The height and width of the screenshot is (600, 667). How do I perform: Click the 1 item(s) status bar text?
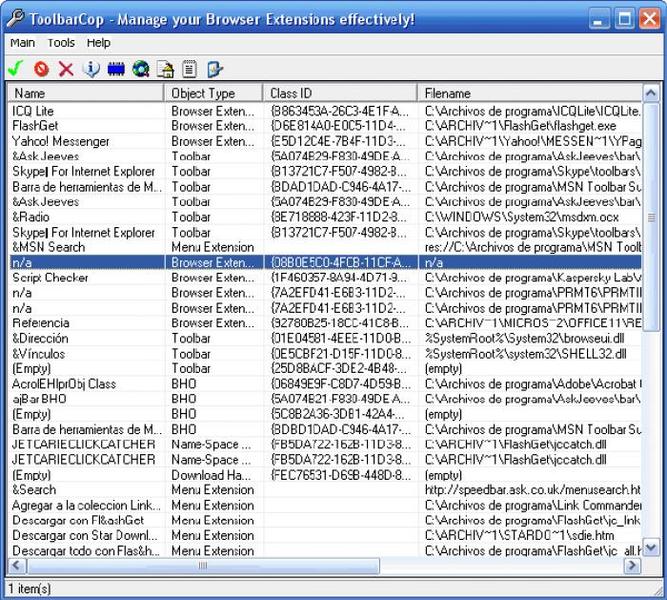pos(30,589)
